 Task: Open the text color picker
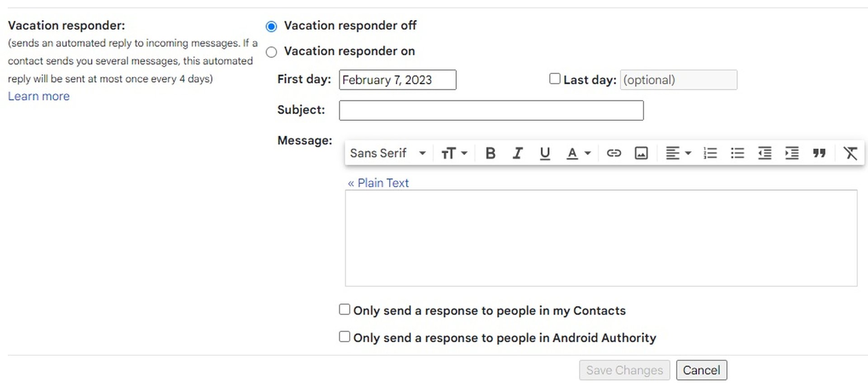[x=579, y=154]
